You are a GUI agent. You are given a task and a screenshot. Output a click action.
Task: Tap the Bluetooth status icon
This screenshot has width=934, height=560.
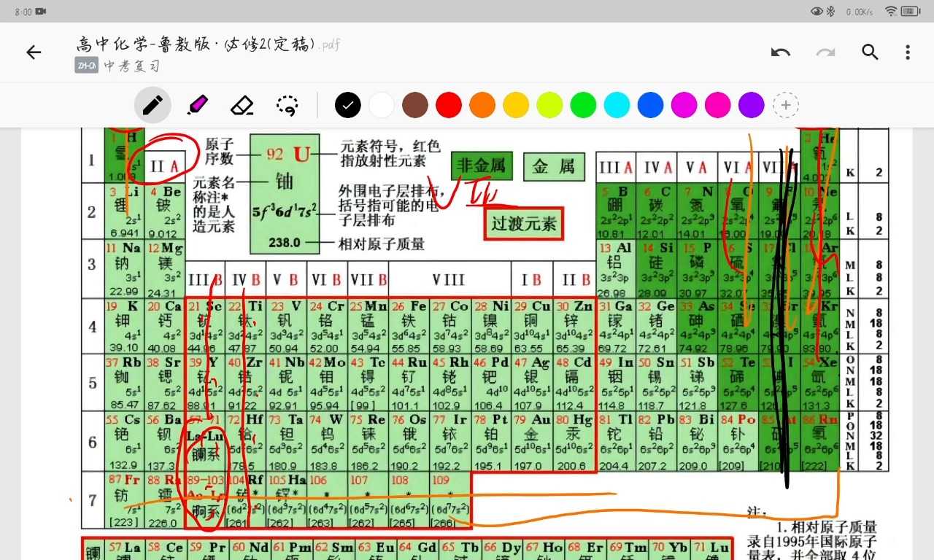(830, 12)
